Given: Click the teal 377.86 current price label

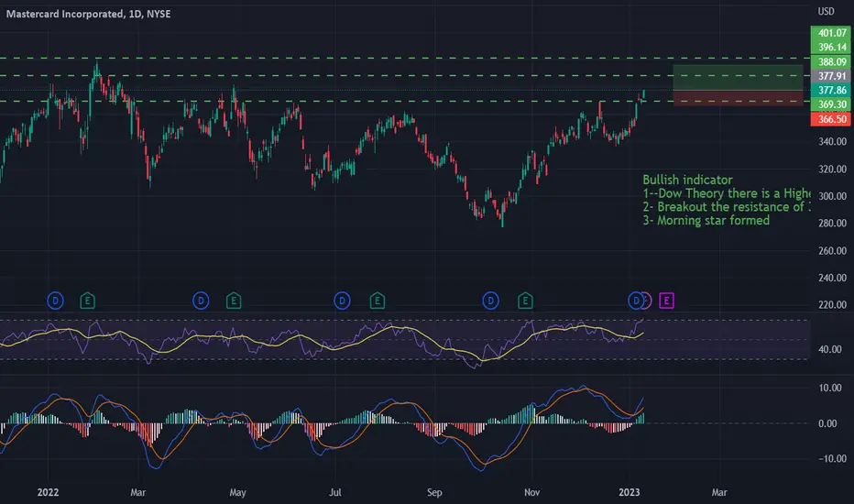Looking at the screenshot, I should point(831,90).
